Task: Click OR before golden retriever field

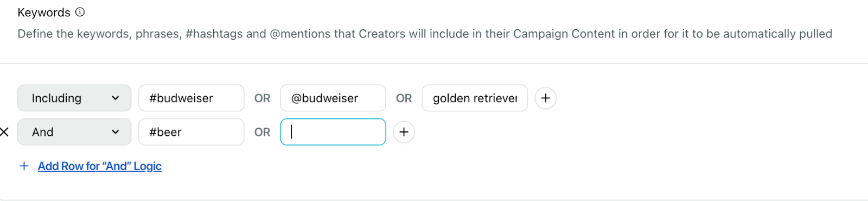Action: point(404,98)
